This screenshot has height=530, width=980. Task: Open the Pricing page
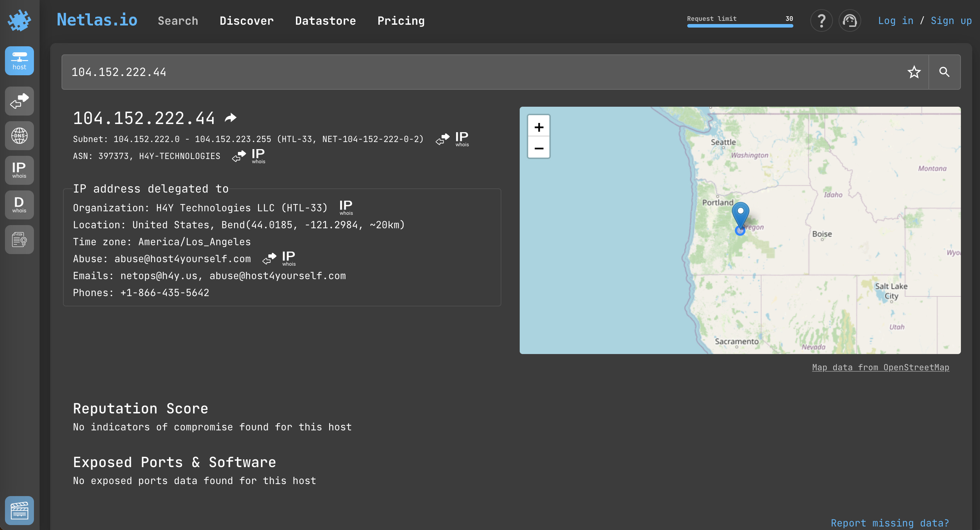pyautogui.click(x=401, y=20)
